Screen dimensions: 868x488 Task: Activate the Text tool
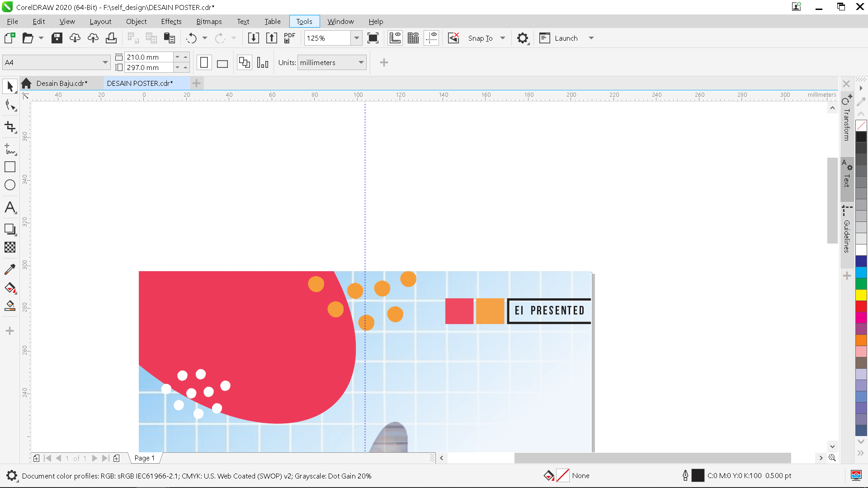click(9, 207)
